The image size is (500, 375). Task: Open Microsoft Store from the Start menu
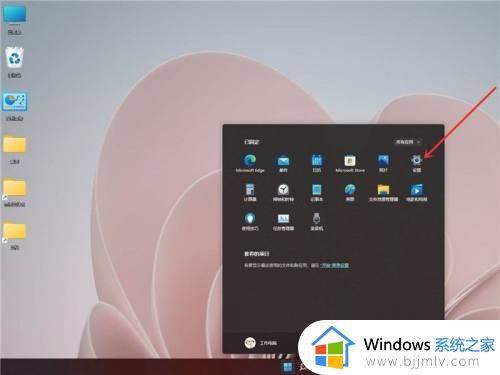350,163
